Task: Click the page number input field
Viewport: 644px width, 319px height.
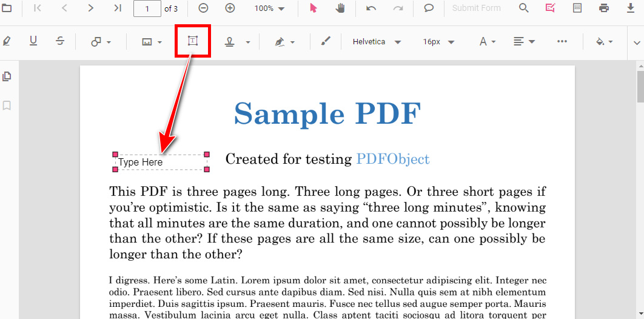Action: [147, 8]
